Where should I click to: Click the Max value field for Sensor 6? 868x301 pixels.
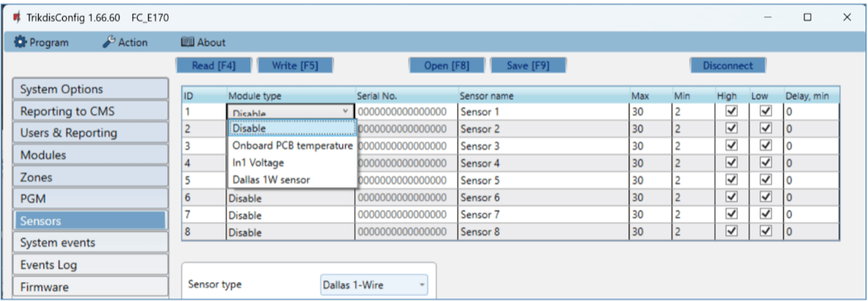(649, 198)
